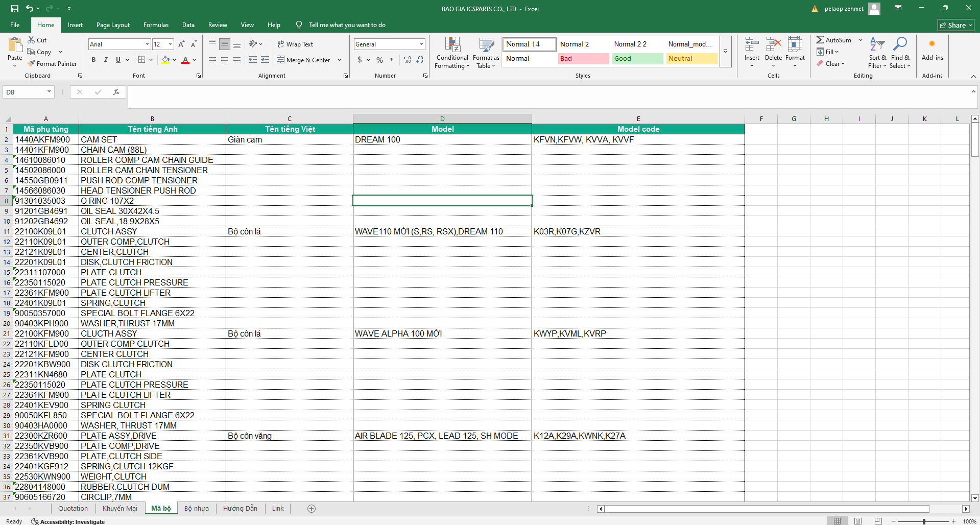This screenshot has height=525, width=980.
Task: Open the Clear dropdown
Action: point(830,64)
